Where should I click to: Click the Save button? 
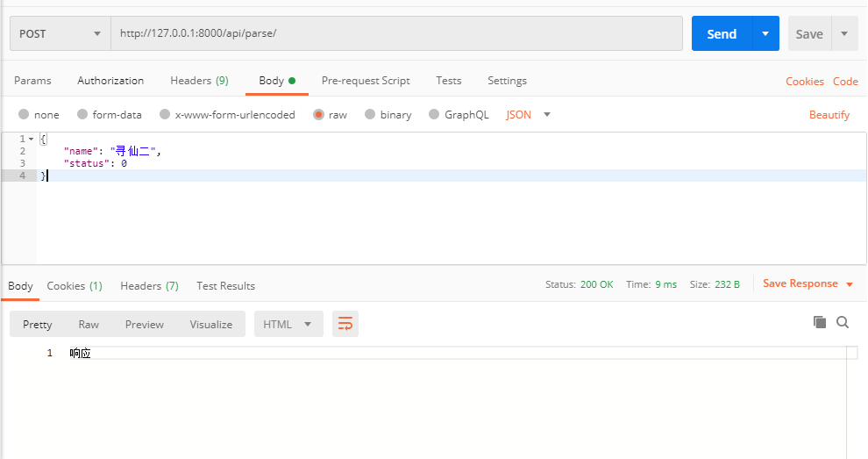(809, 34)
